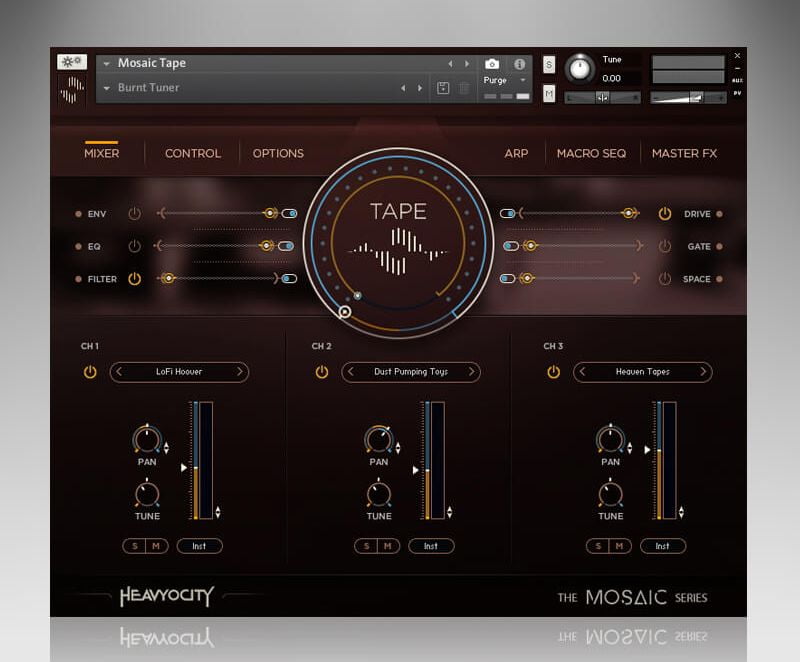Click the Inst button under CH 3
Screen dimensions: 800x662
click(x=662, y=546)
